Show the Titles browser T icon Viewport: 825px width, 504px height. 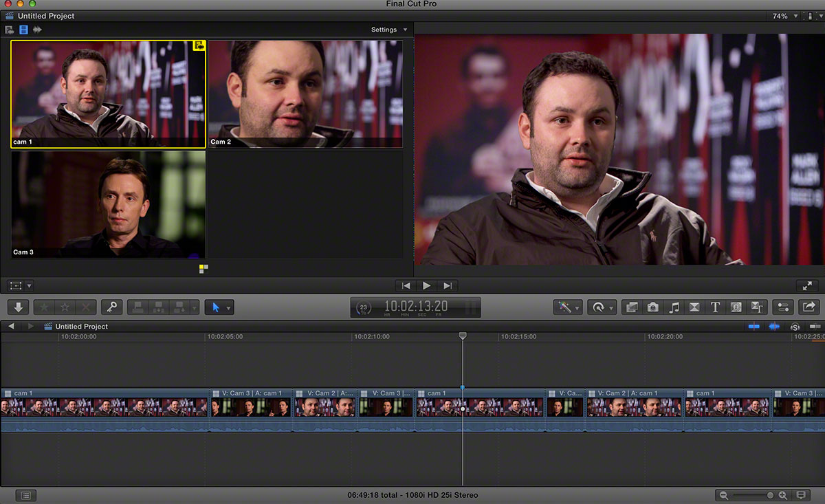coord(715,307)
